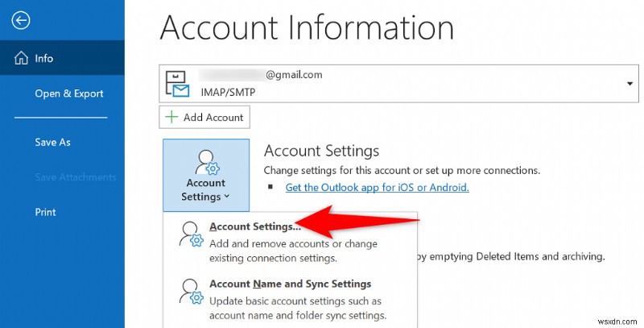Expand the gmail.com account dropdown arrow
The height and width of the screenshot is (328, 644).
[630, 84]
